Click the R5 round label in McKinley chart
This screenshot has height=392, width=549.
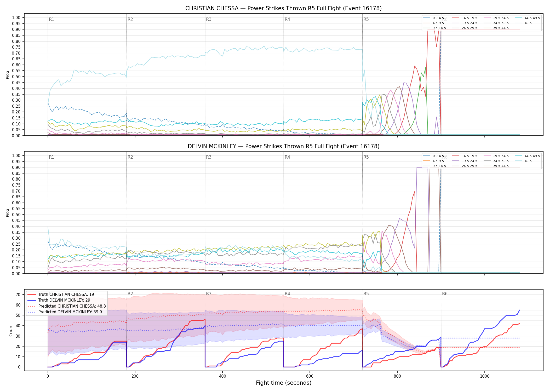366,157
